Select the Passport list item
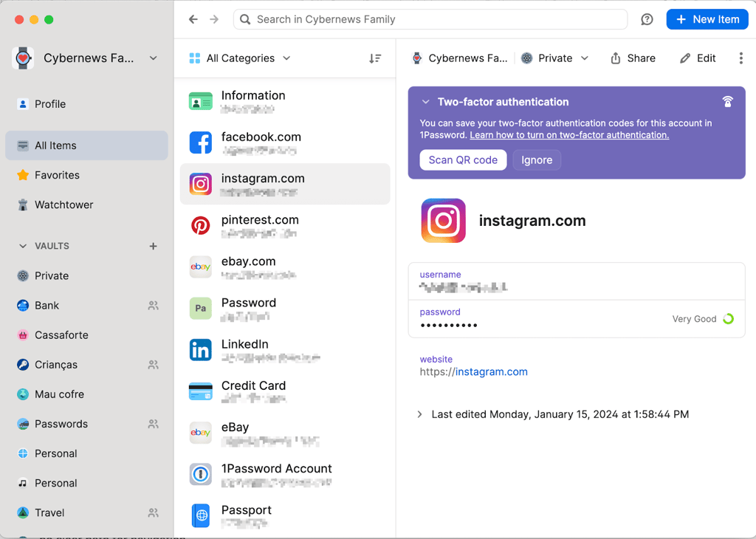Screen dimensions: 756x539 click(285, 516)
